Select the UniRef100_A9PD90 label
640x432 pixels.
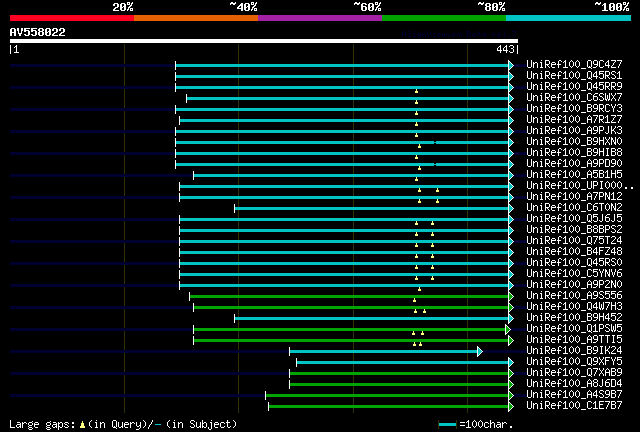[x=574, y=164]
